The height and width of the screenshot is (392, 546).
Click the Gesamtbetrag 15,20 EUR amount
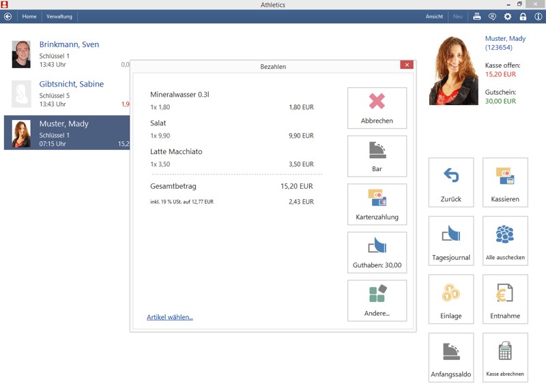pyautogui.click(x=297, y=186)
